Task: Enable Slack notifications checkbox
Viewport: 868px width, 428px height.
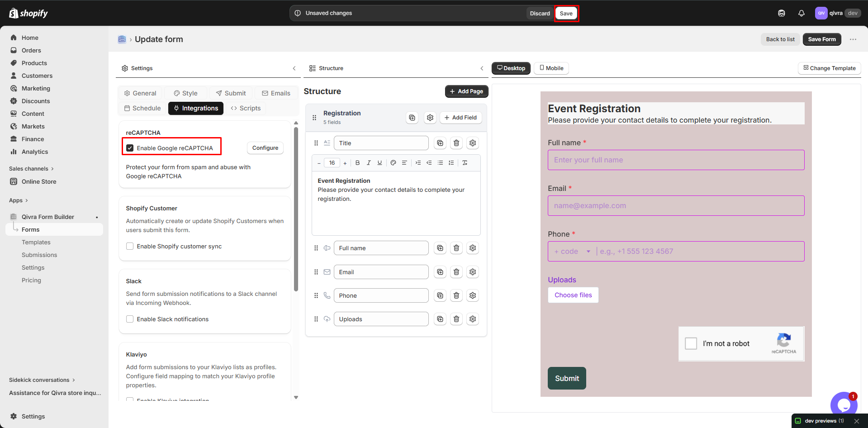Action: [130, 319]
